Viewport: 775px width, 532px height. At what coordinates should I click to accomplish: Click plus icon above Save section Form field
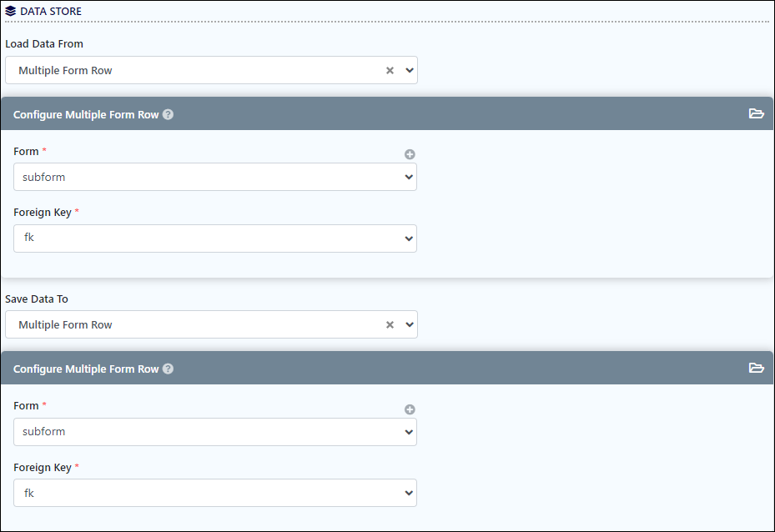[x=410, y=409]
